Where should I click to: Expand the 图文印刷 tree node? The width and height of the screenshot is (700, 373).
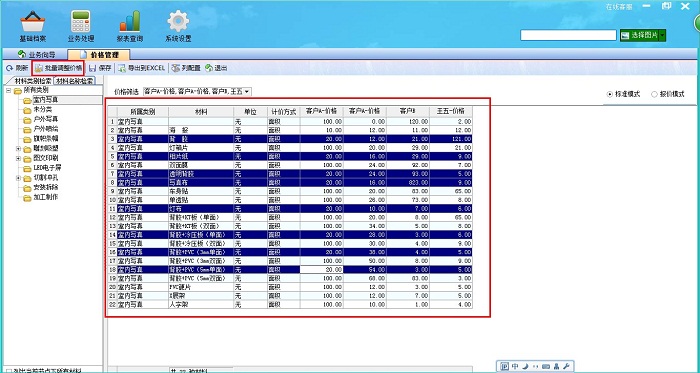pyautogui.click(x=18, y=158)
